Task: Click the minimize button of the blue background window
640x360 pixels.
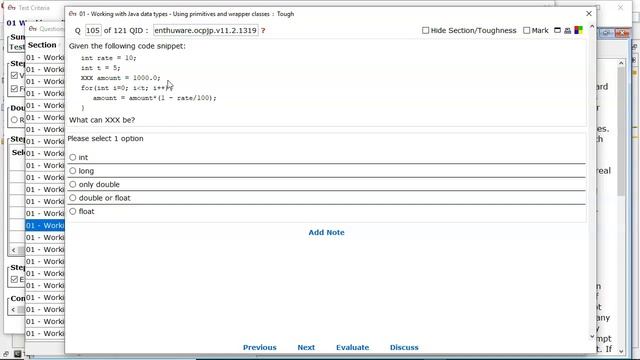Action: (x=607, y=33)
